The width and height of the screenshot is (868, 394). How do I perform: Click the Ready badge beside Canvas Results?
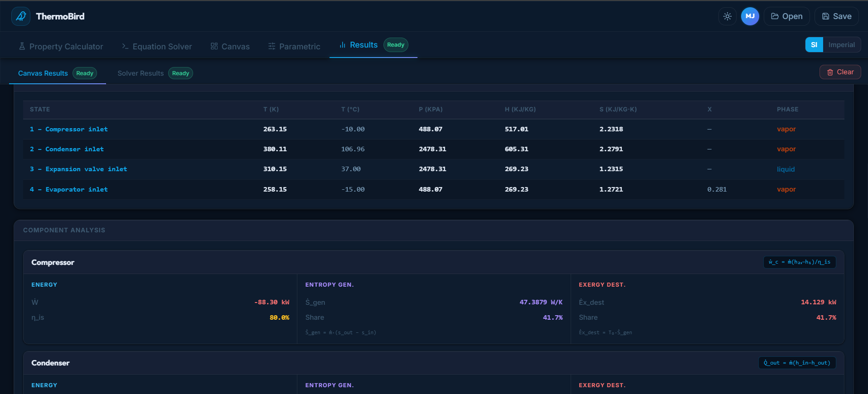[85, 73]
